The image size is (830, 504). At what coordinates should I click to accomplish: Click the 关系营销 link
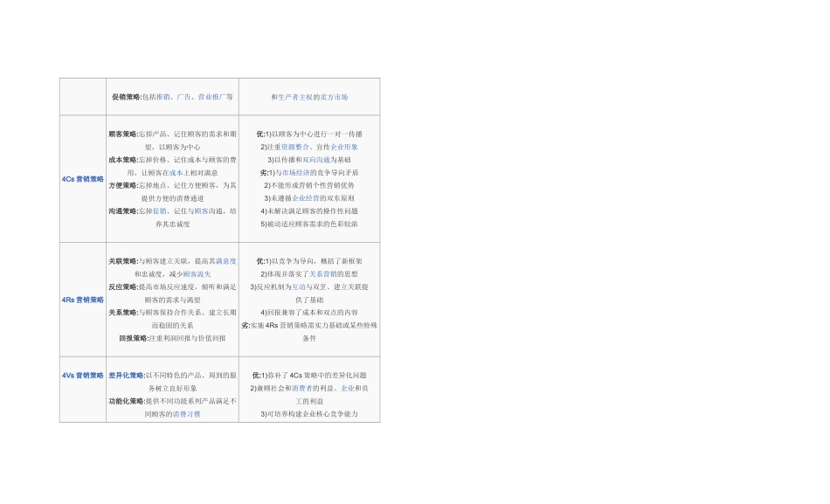pyautogui.click(x=323, y=273)
